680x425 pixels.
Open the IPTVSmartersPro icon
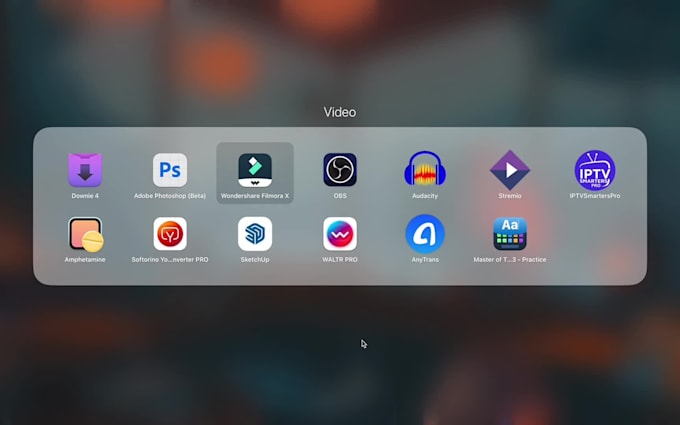tap(595, 170)
